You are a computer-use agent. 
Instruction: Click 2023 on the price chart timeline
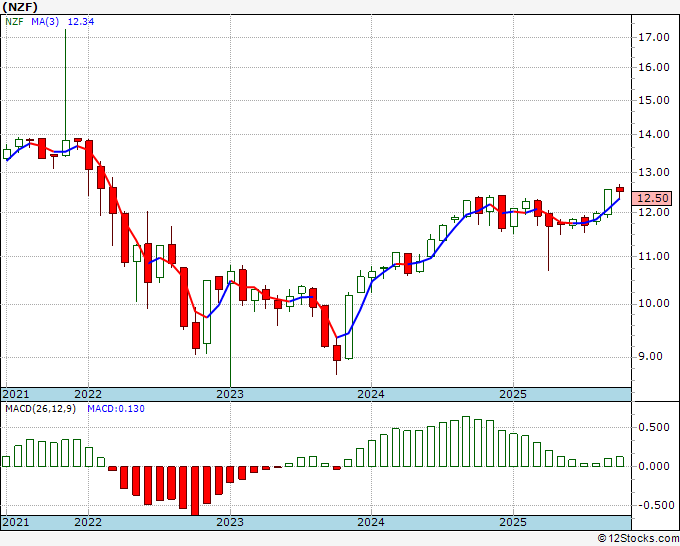[230, 394]
